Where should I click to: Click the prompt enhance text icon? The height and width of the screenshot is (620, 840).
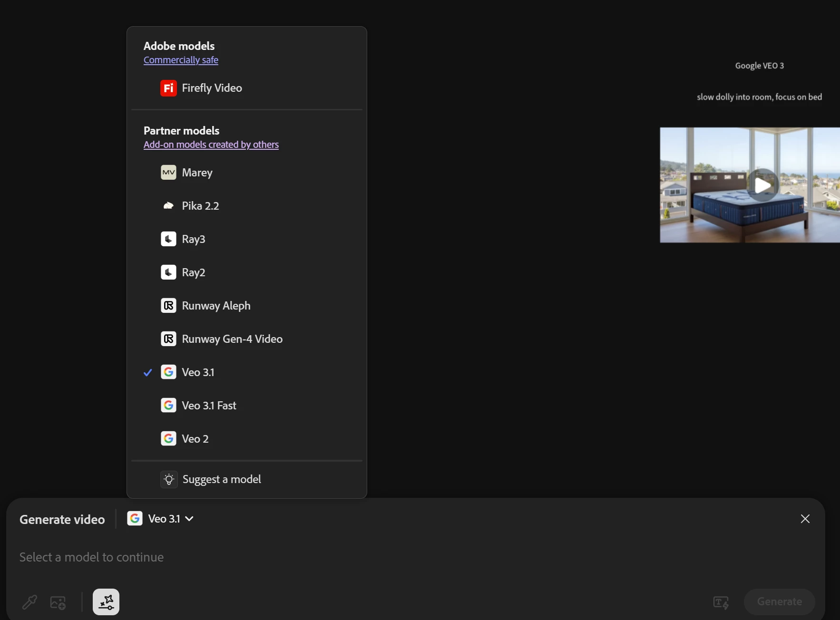(721, 602)
